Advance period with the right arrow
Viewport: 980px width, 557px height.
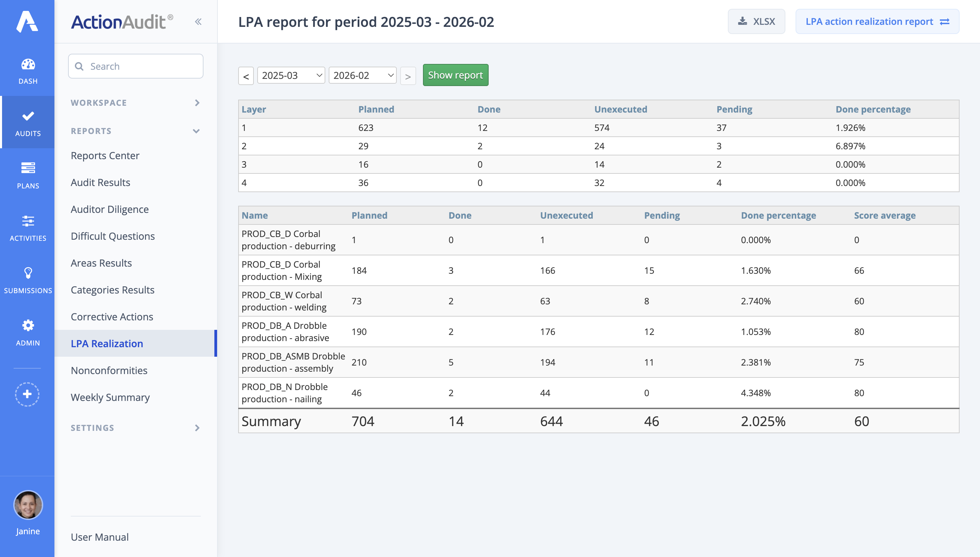pos(408,75)
